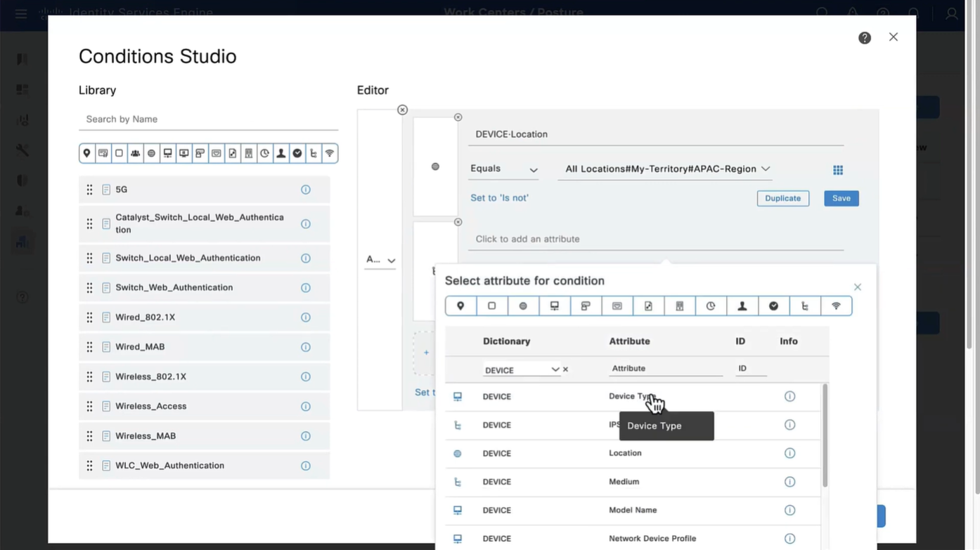
Task: Select the Location attribute row
Action: tap(625, 454)
